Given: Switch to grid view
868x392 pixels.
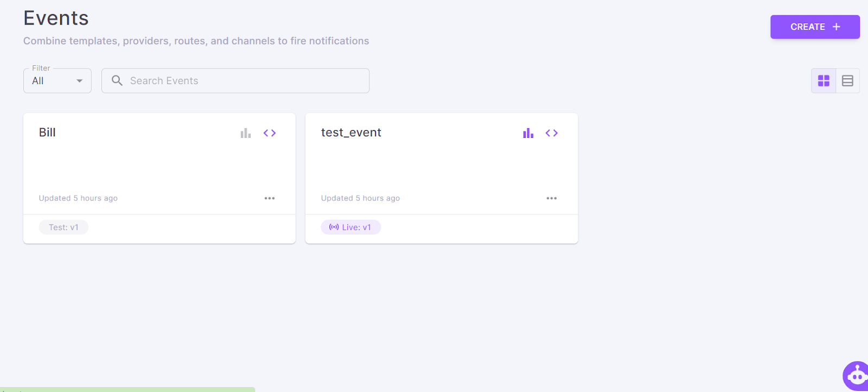Looking at the screenshot, I should 824,81.
